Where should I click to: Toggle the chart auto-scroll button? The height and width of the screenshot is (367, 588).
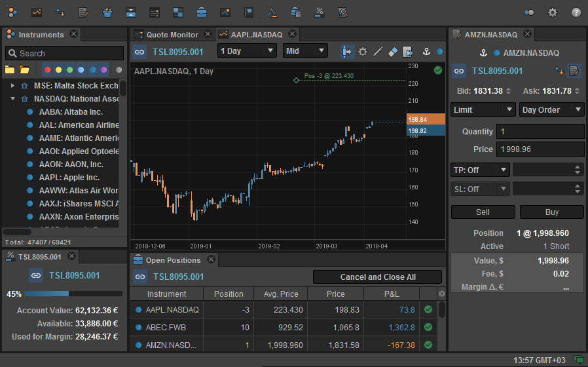[347, 51]
